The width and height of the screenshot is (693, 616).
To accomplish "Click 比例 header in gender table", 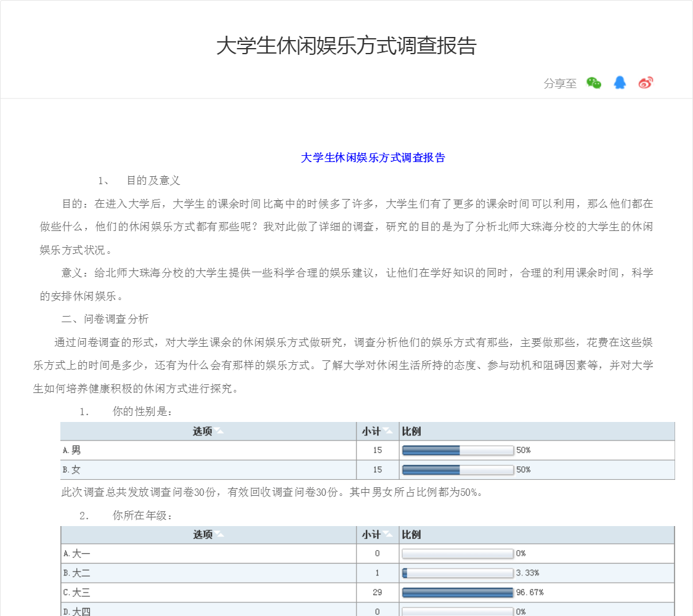I will point(411,431).
